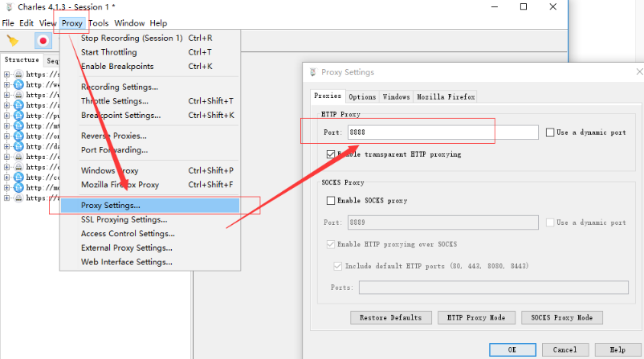
Task: Open Recording Settings...
Action: 150,87
